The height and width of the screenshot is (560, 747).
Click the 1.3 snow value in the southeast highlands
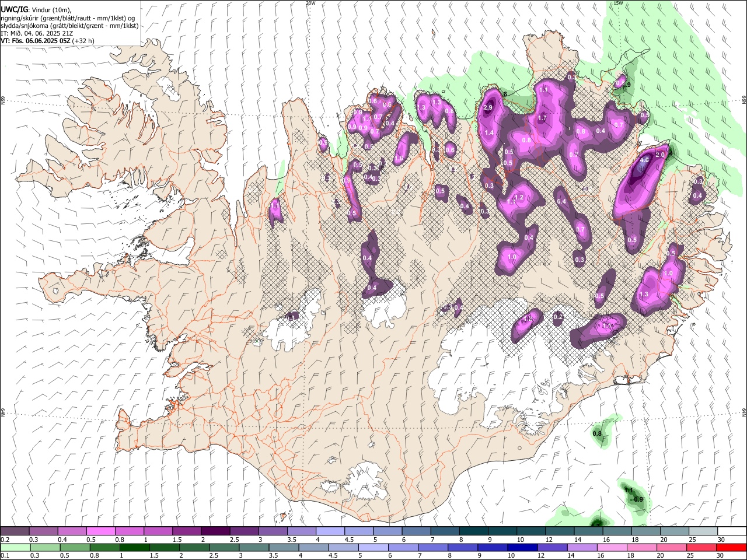[644, 295]
